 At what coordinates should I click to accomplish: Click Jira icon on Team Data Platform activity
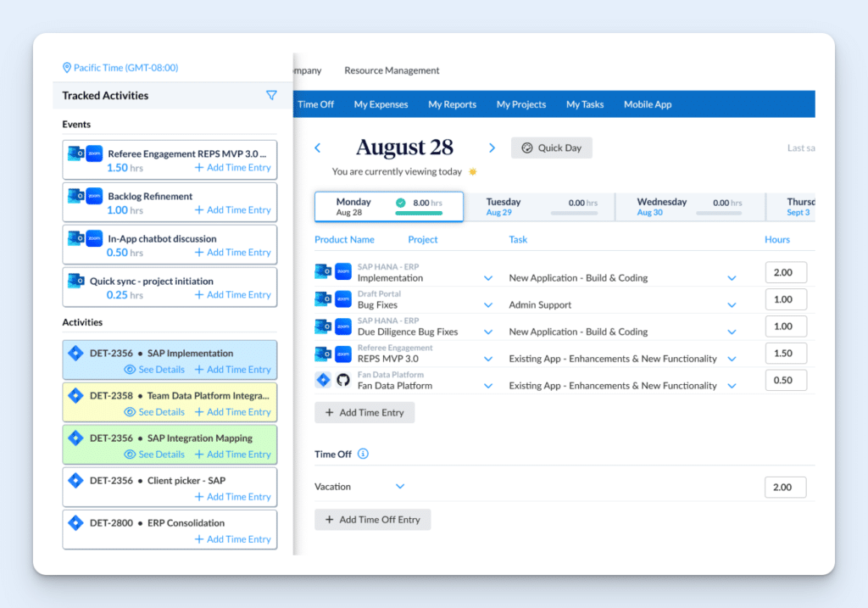75,395
